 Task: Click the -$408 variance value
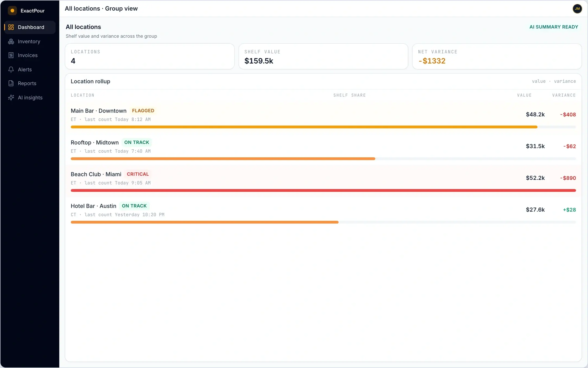click(x=568, y=114)
